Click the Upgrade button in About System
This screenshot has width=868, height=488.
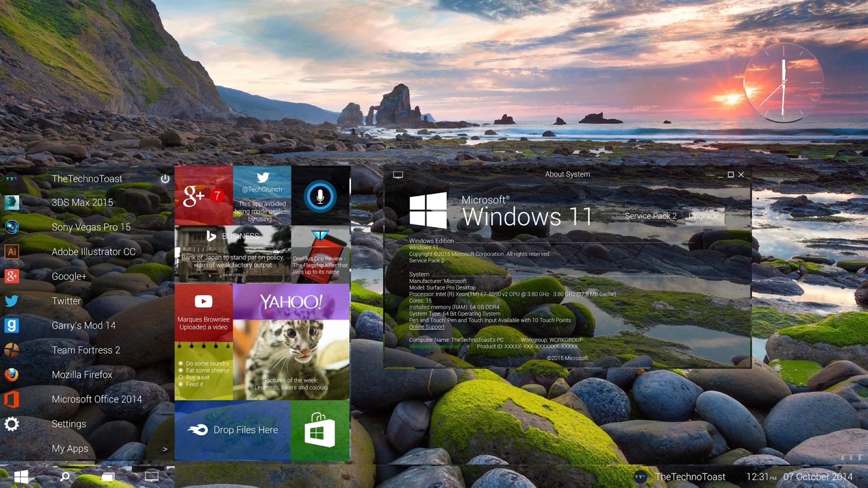click(x=704, y=216)
